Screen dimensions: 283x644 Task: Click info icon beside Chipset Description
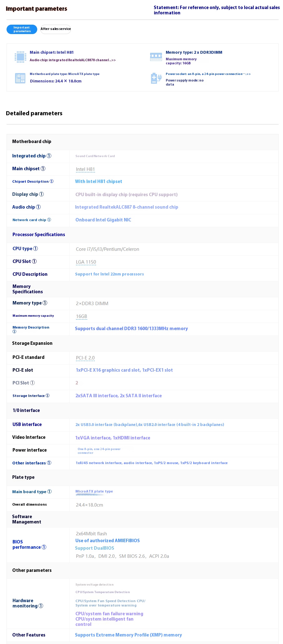click(x=52, y=181)
